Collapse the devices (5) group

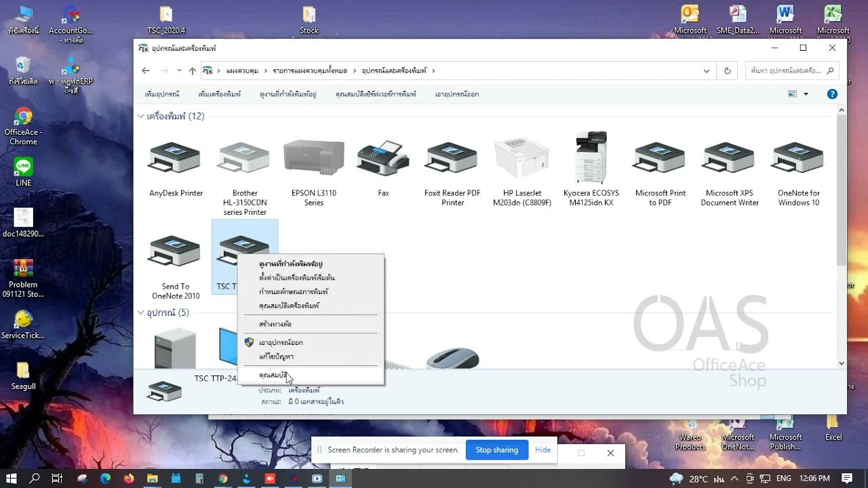pyautogui.click(x=140, y=312)
